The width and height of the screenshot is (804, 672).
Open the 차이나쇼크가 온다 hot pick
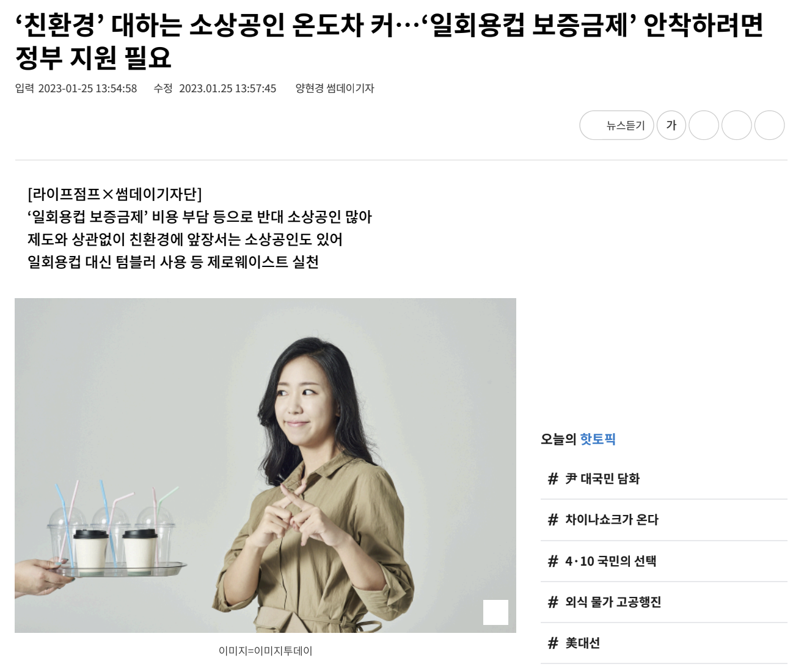(612, 520)
